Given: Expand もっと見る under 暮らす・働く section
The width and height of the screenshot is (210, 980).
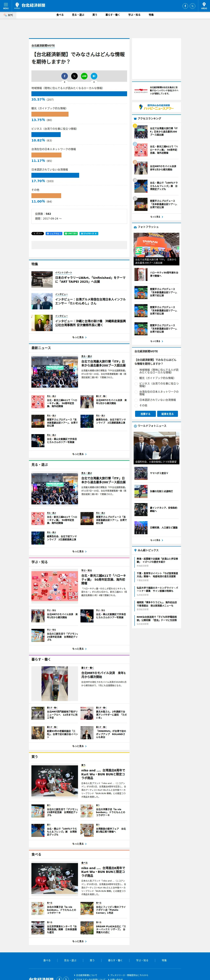Looking at the screenshot, I should tap(79, 746).
